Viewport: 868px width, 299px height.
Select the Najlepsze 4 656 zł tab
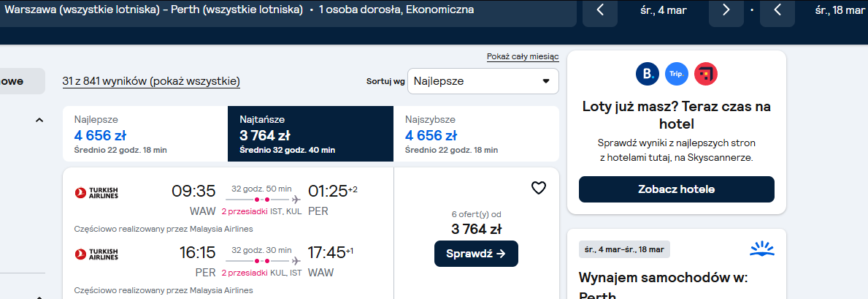coord(145,134)
